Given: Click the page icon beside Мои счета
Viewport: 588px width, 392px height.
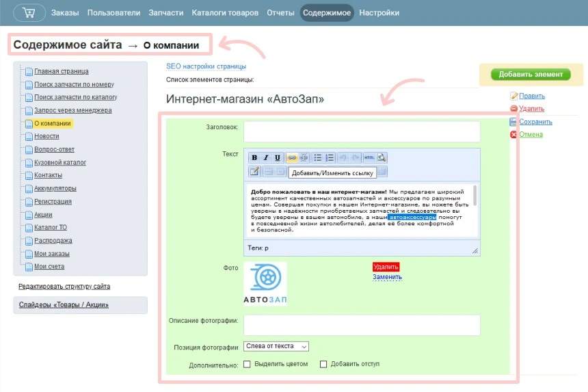Looking at the screenshot, I should click(29, 267).
